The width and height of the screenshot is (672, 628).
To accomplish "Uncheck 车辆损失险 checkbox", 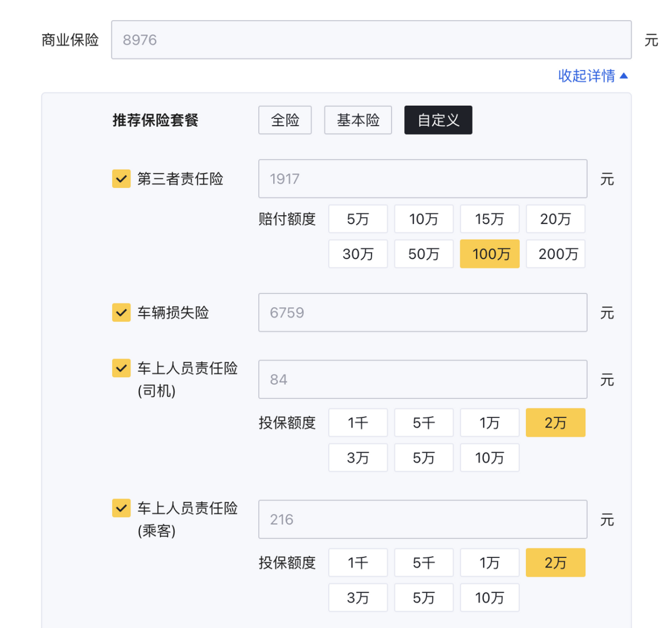I will point(122,313).
